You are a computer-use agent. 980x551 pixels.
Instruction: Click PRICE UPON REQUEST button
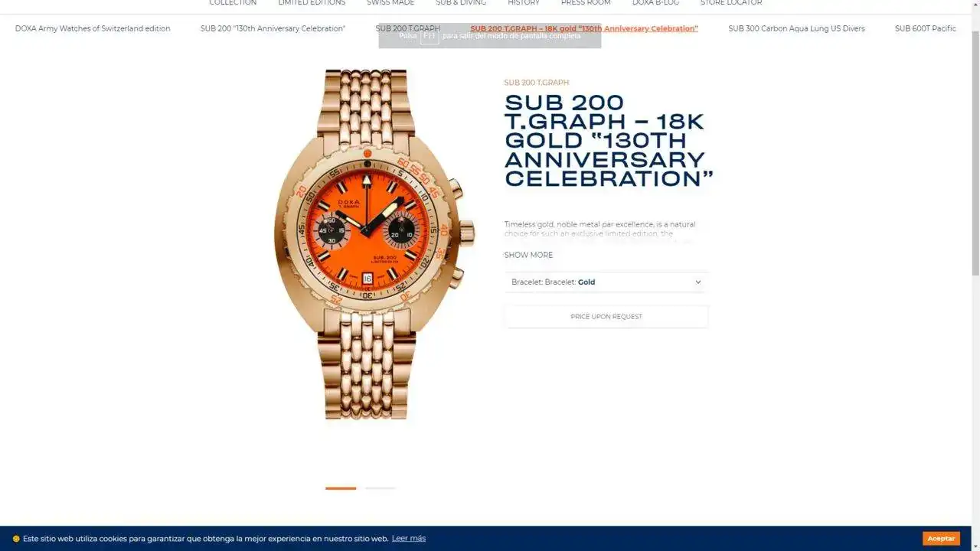606,317
